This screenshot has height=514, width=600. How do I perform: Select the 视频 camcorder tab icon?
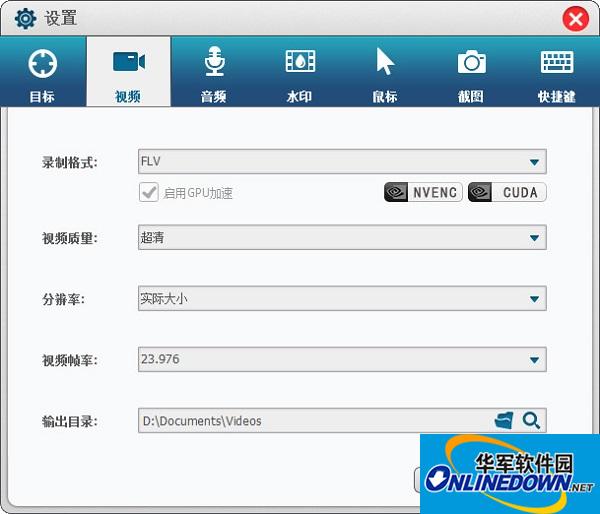point(129,62)
